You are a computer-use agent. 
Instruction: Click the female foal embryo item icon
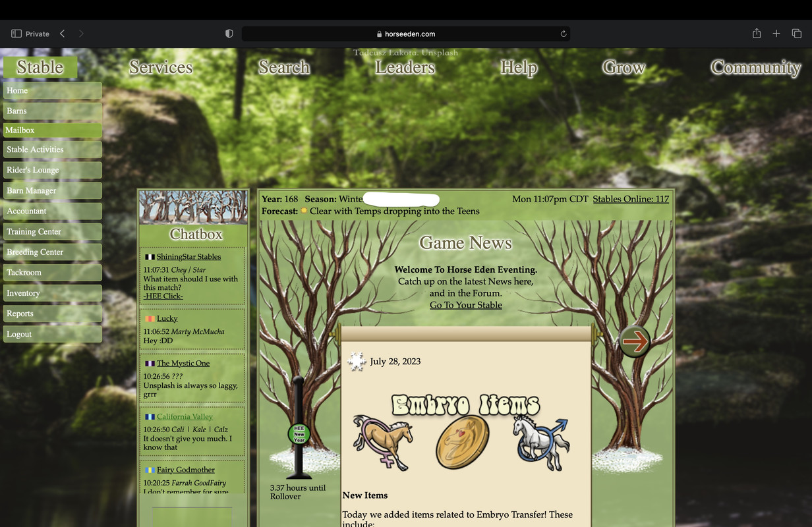pos(383,441)
